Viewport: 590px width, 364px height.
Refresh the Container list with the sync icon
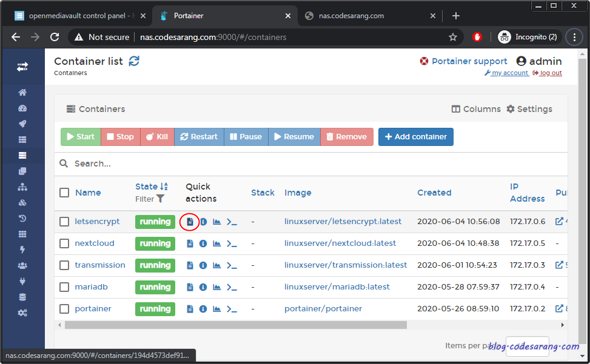pos(135,61)
